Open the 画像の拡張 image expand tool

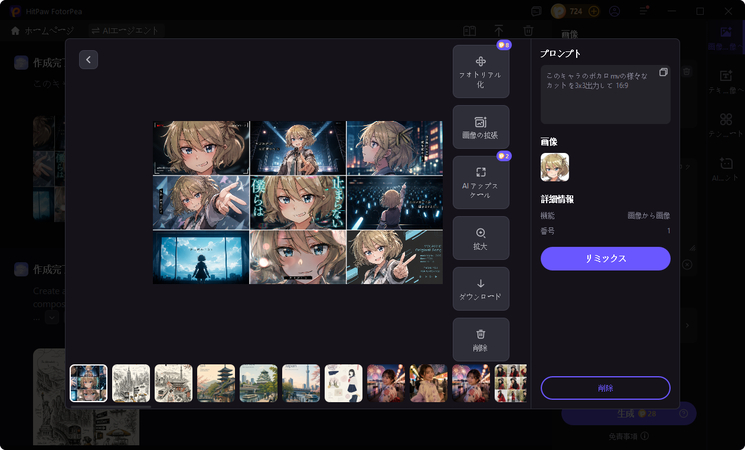click(481, 127)
